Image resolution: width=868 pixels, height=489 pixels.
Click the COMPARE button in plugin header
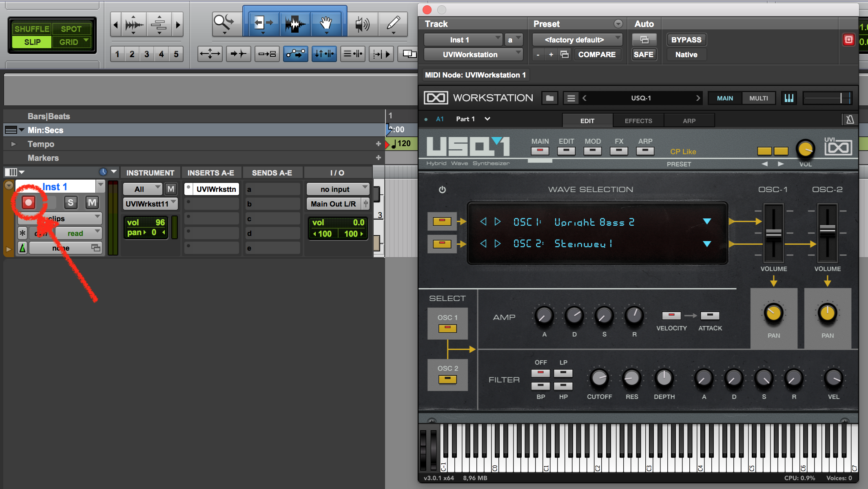(596, 54)
